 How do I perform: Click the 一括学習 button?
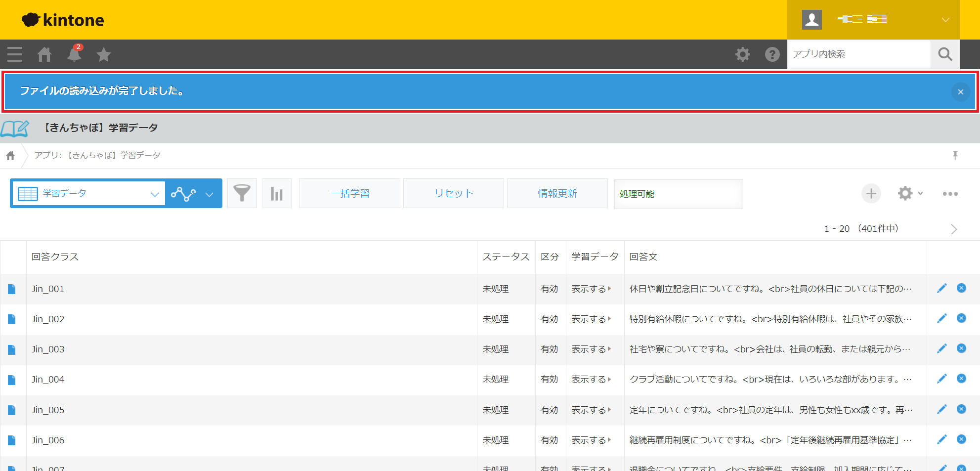click(350, 193)
